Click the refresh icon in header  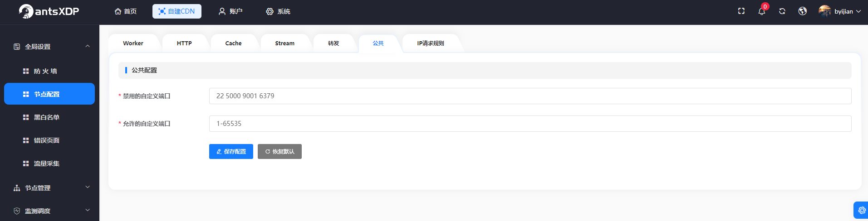[782, 11]
